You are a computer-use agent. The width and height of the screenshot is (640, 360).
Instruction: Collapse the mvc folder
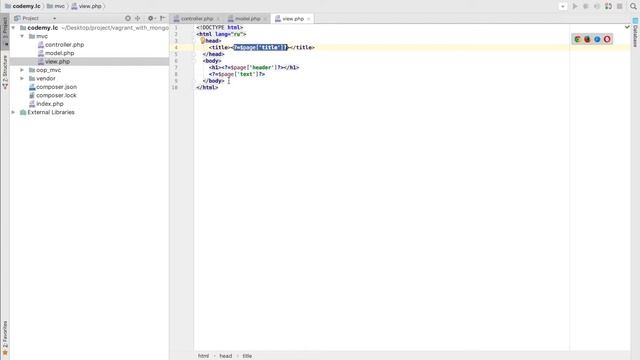click(x=22, y=36)
